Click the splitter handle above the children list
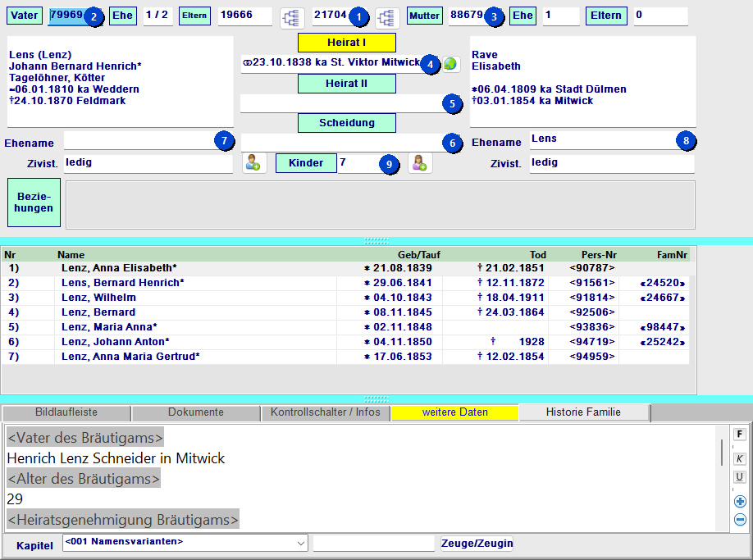This screenshot has width=753, height=560. coord(376,241)
